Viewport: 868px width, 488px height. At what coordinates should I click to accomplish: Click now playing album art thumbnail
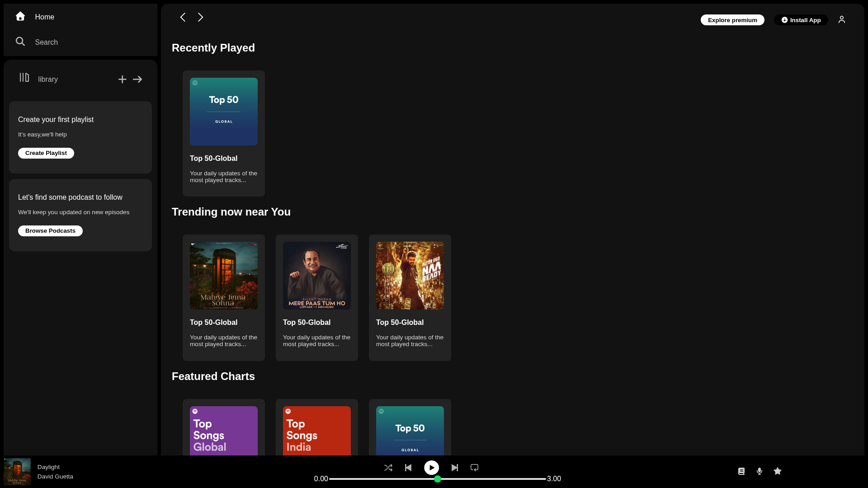[17, 472]
